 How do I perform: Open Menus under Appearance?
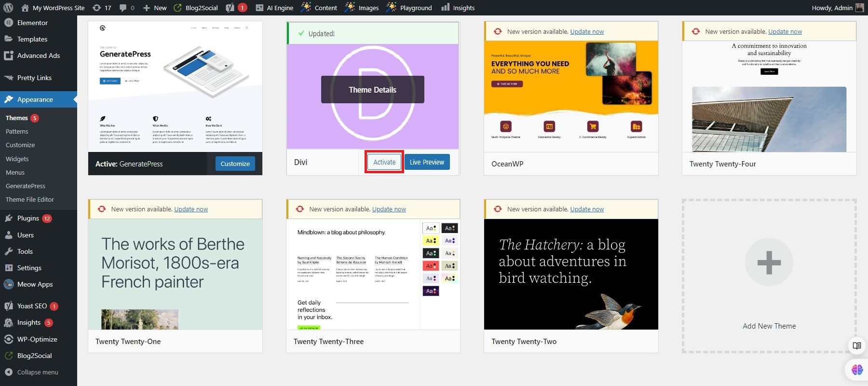pos(15,172)
